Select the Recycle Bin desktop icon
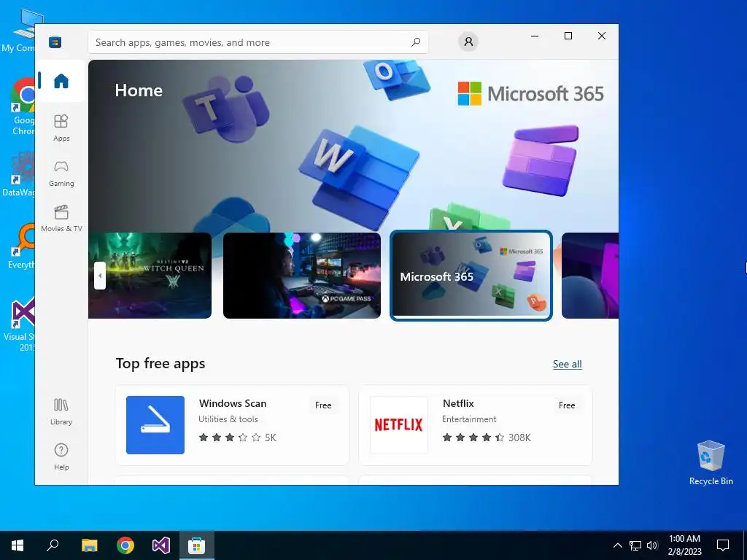The width and height of the screenshot is (747, 560). (x=711, y=462)
